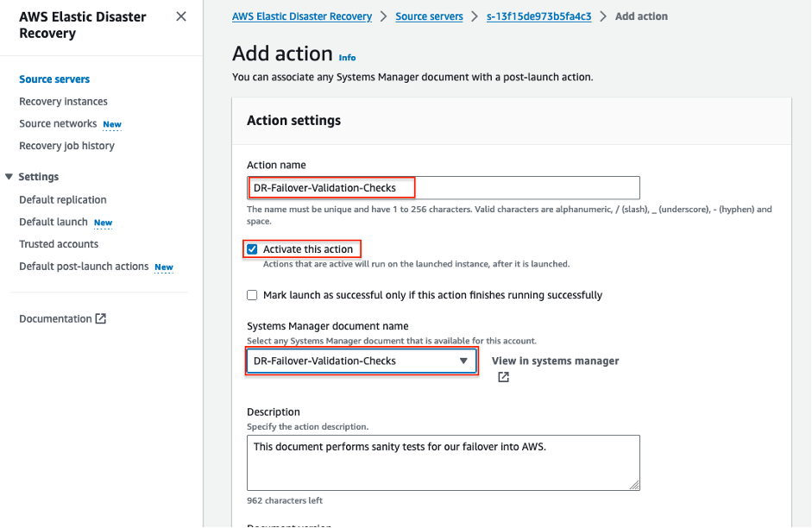Click the Info link beside Add action heading
This screenshot has height=528, width=812.
tap(347, 58)
